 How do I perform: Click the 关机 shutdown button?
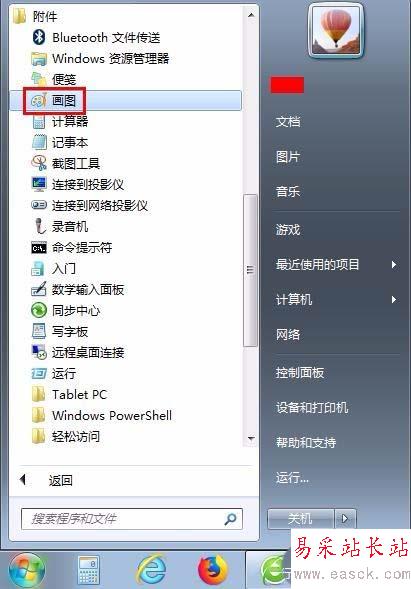click(301, 519)
